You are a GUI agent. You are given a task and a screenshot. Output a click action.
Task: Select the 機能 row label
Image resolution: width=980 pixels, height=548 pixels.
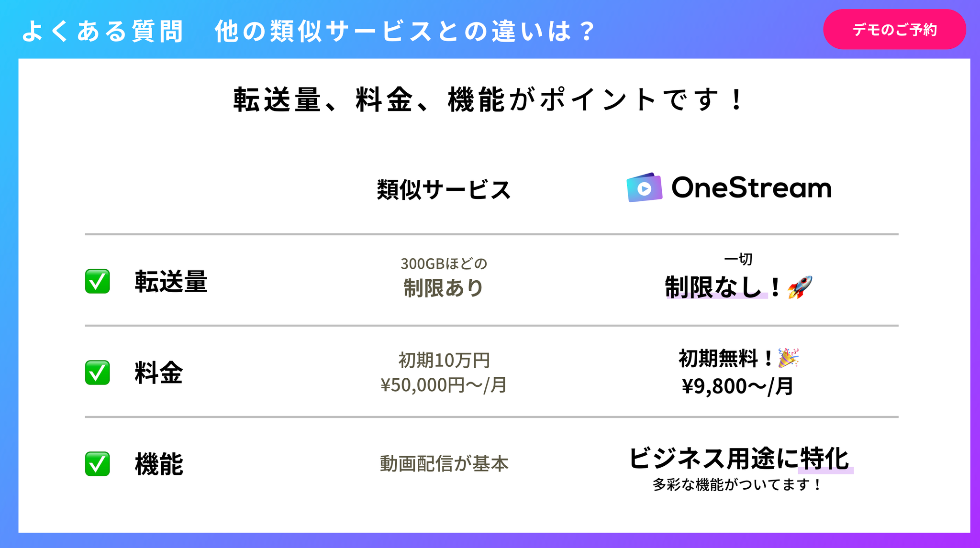pos(158,464)
